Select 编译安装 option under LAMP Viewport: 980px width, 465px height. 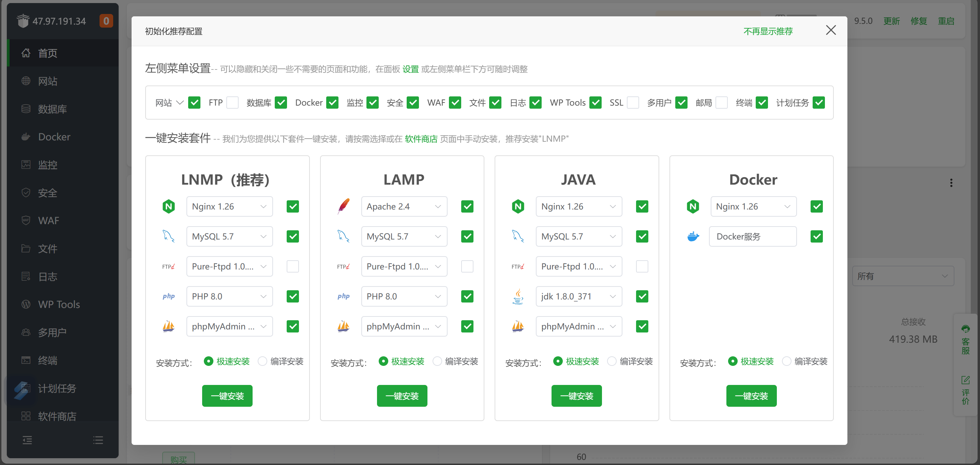click(x=437, y=361)
